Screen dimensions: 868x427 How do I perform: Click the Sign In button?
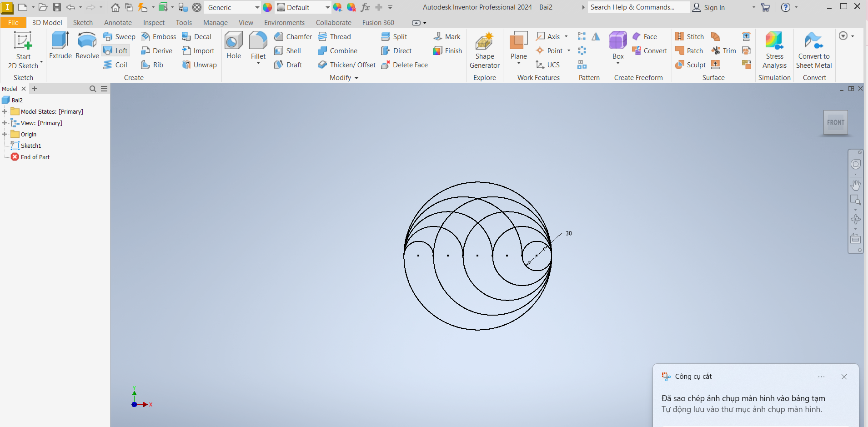coord(708,7)
